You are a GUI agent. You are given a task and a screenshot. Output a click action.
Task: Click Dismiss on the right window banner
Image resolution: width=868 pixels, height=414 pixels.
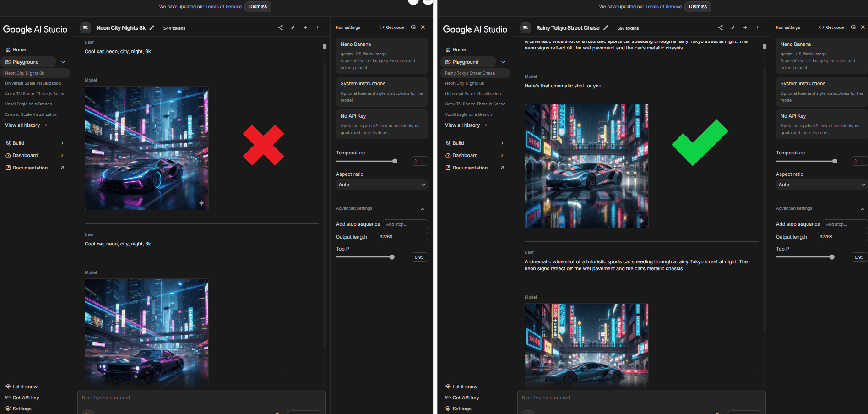(698, 6)
